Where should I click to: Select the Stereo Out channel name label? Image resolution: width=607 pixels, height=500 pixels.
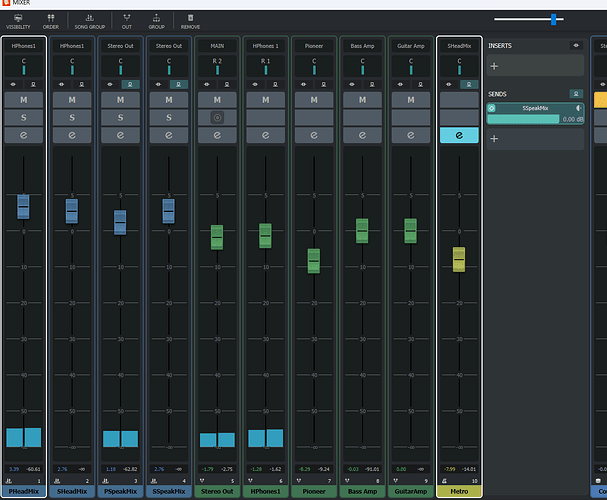pos(217,491)
